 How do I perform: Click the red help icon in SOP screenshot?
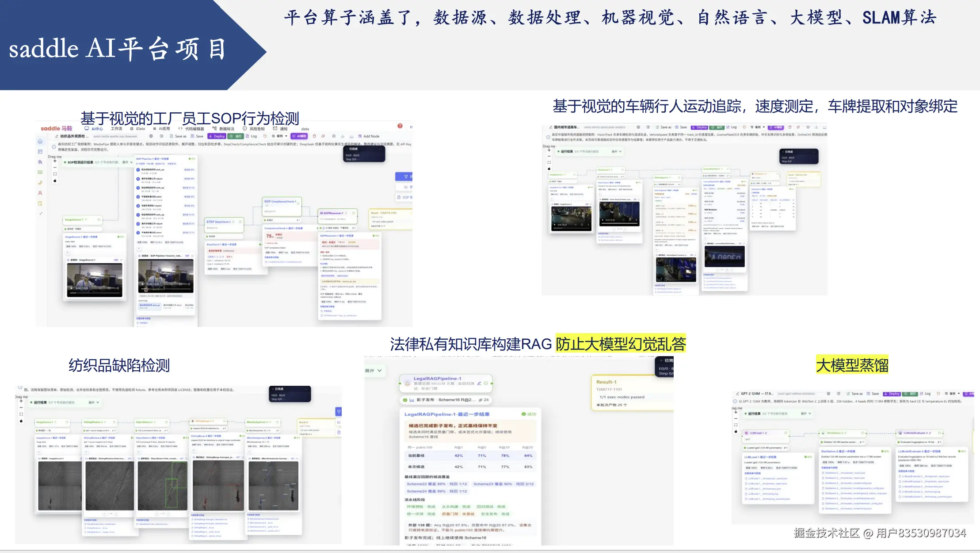point(400,126)
